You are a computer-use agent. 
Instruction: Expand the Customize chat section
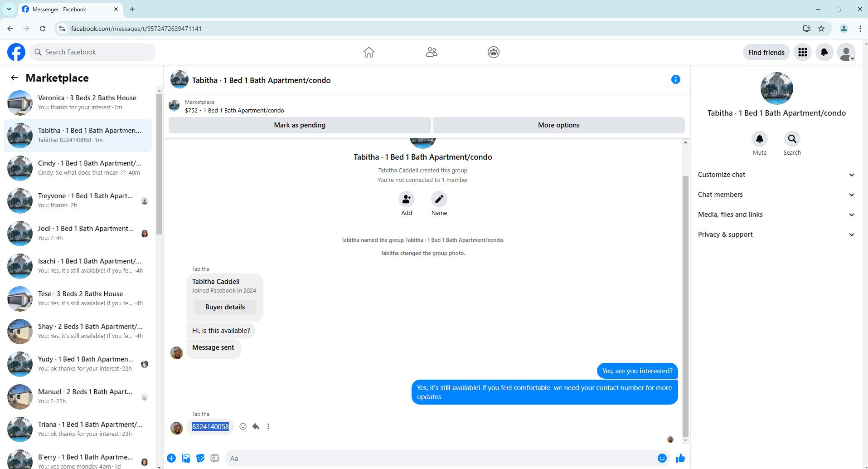776,175
